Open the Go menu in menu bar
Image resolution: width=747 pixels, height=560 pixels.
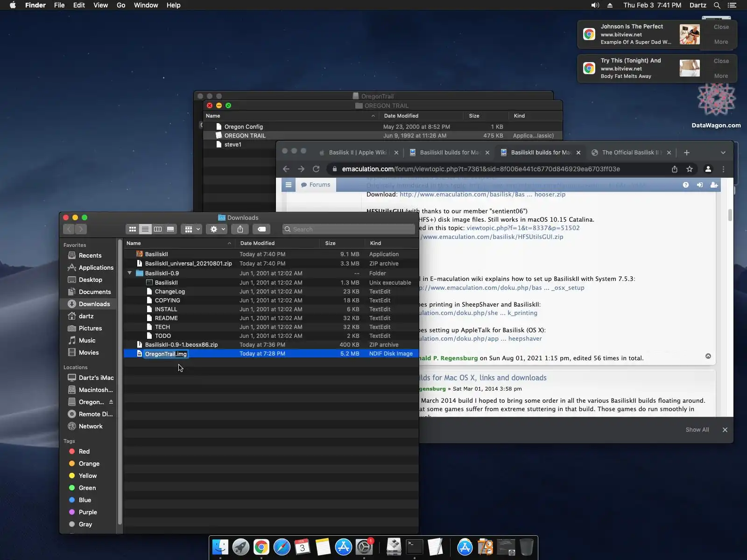click(x=121, y=5)
